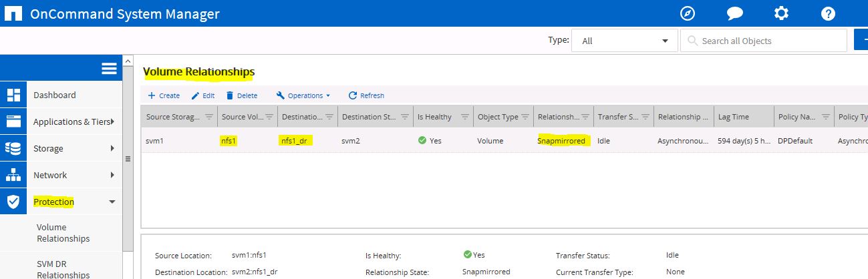Open filter menu for Transfer Status column
The height and width of the screenshot is (279, 868).
[x=645, y=117]
